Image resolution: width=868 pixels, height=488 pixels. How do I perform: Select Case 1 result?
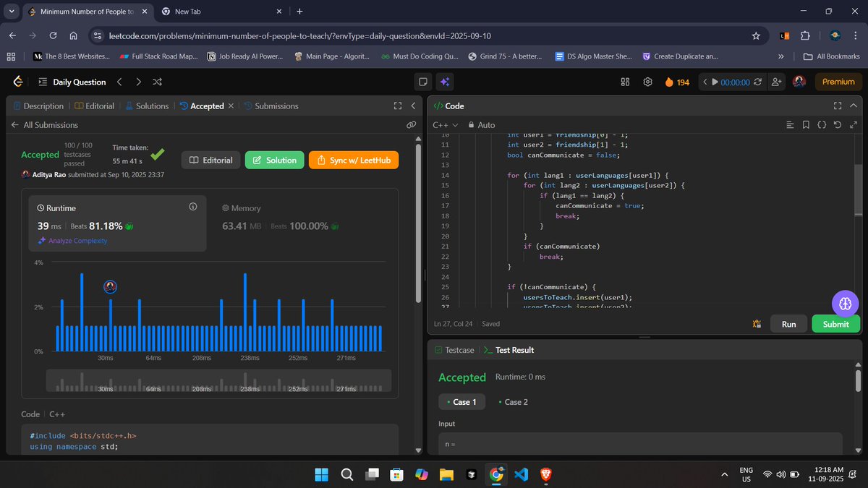pyautogui.click(x=461, y=402)
